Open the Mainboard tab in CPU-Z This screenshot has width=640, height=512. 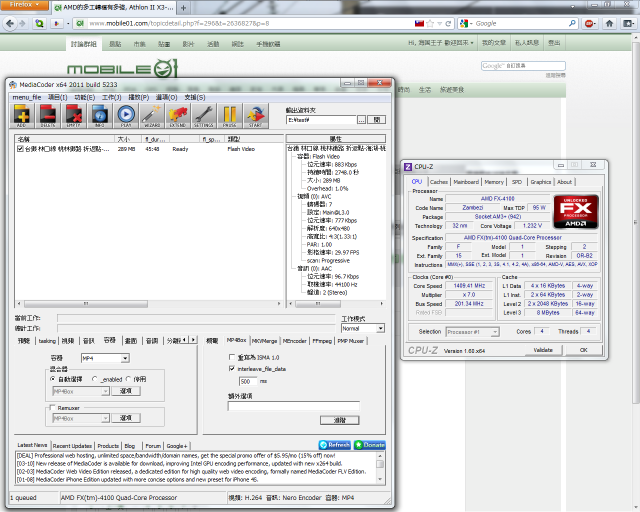[x=466, y=182]
